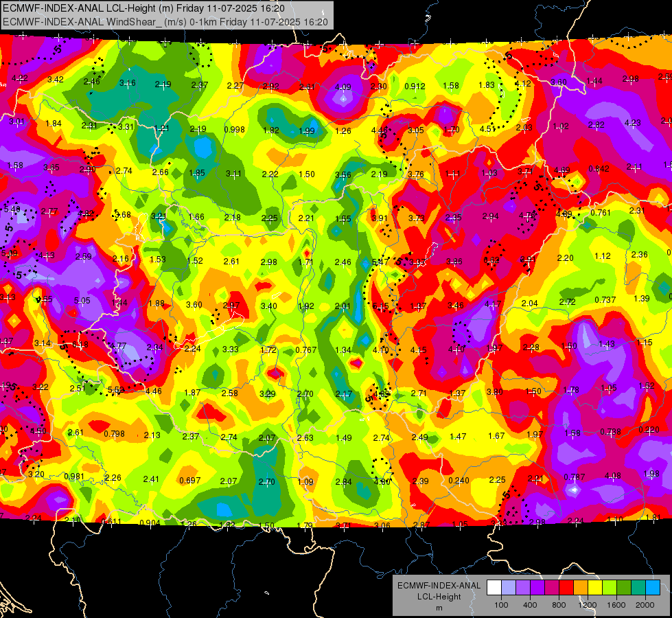Click the WindShear 0-1km title line
Image resolution: width=672 pixels, height=618 pixels.
pos(165,22)
